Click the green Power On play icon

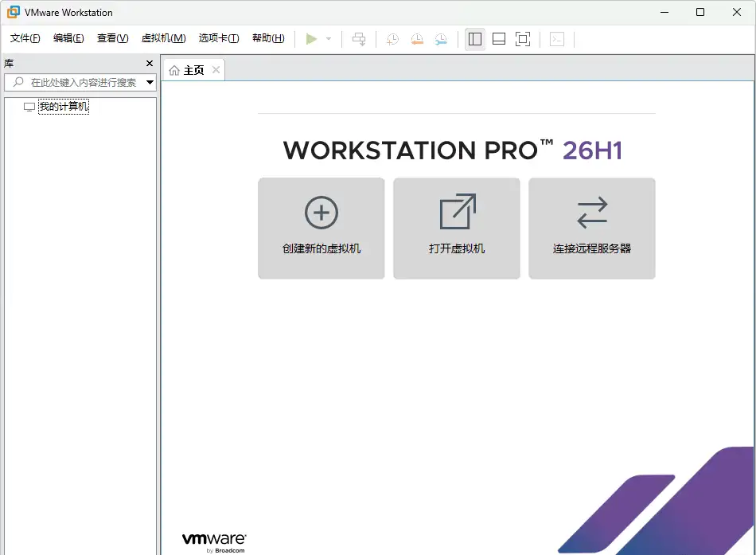[311, 38]
